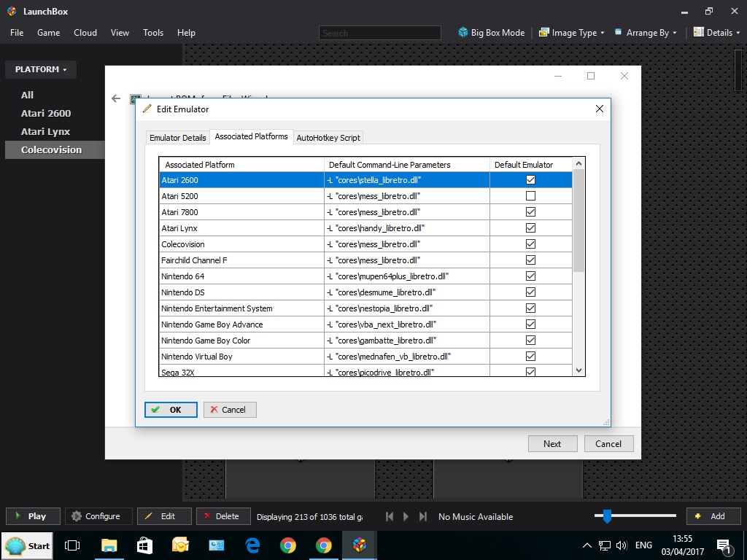Open the Tools menu

[x=153, y=32]
